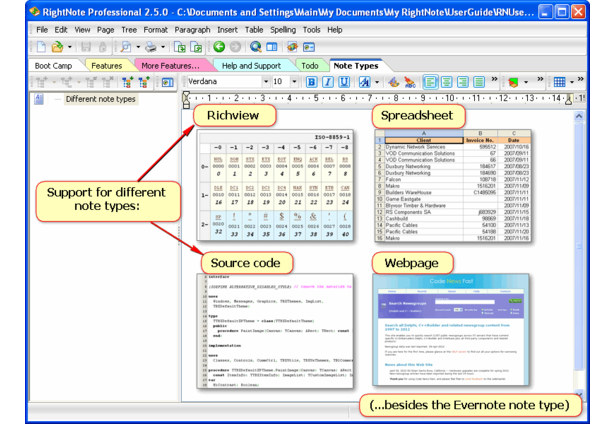Open the Verdana font name dropdown
This screenshot has height=424, width=615.
pos(266,82)
